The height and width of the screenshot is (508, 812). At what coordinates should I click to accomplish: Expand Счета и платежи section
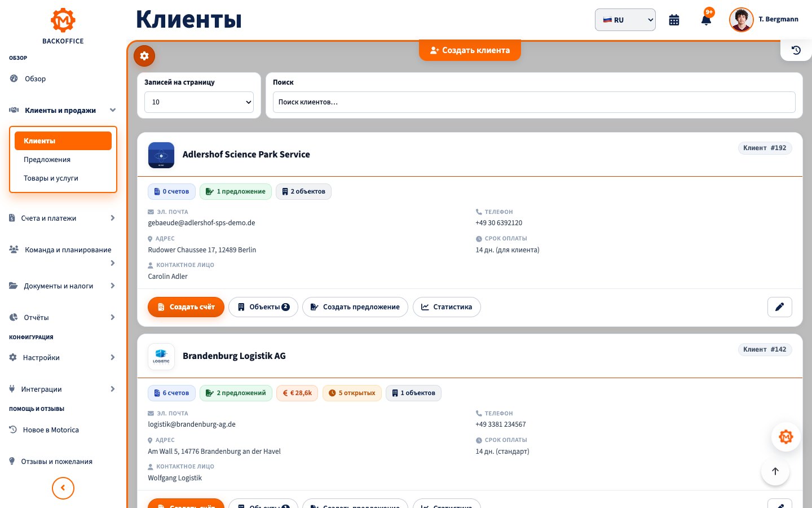63,218
